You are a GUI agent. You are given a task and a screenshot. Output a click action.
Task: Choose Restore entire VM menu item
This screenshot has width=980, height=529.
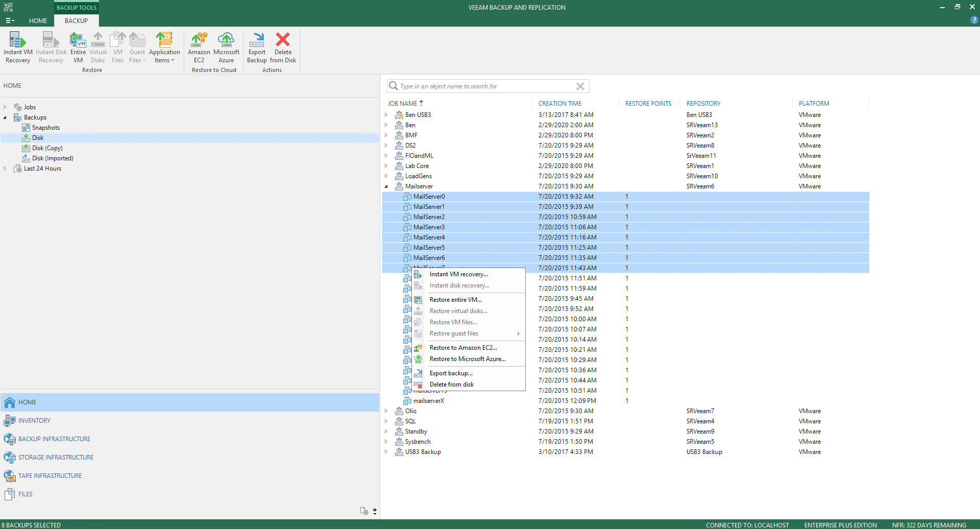click(469, 300)
